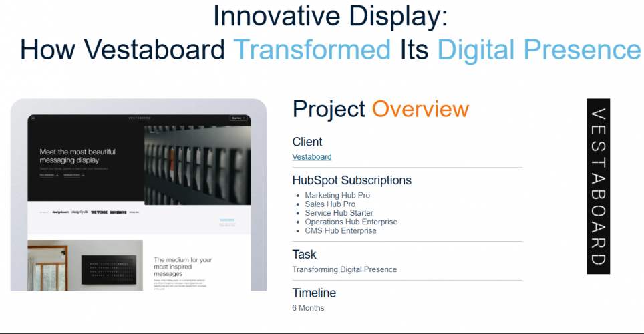Viewport: 644px width, 334px height.
Task: Click the 'Task' section label
Action: click(x=305, y=255)
